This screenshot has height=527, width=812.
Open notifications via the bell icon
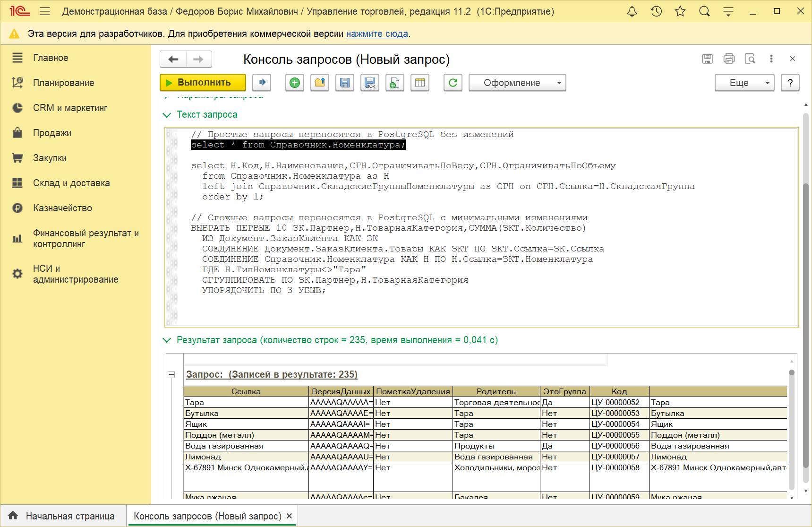coord(632,11)
